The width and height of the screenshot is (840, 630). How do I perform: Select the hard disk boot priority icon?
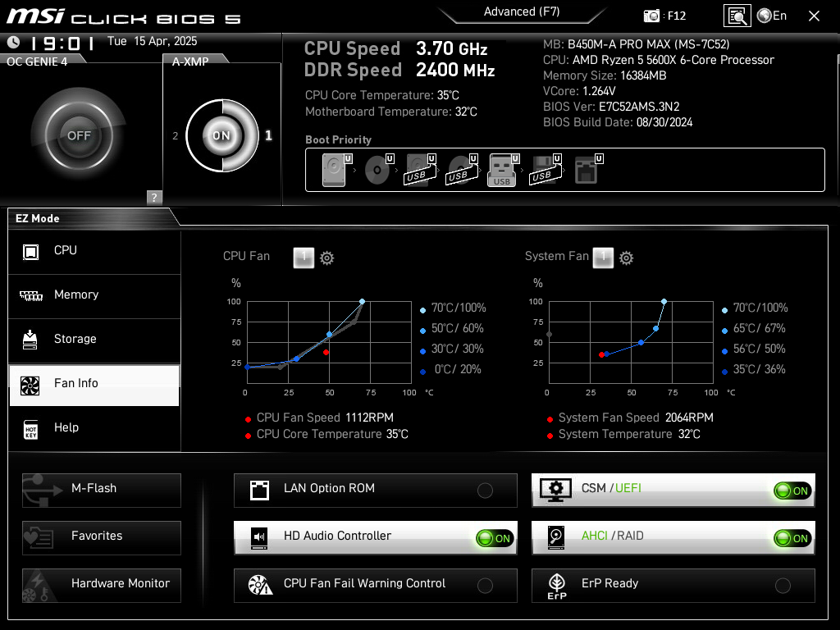pyautogui.click(x=334, y=170)
